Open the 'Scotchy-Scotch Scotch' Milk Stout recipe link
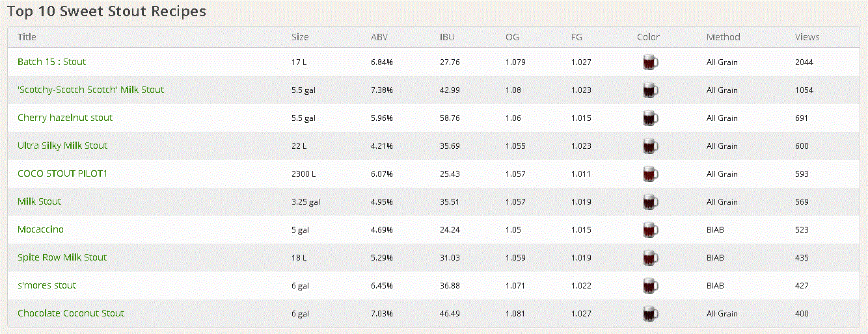868x334 pixels. pos(90,90)
